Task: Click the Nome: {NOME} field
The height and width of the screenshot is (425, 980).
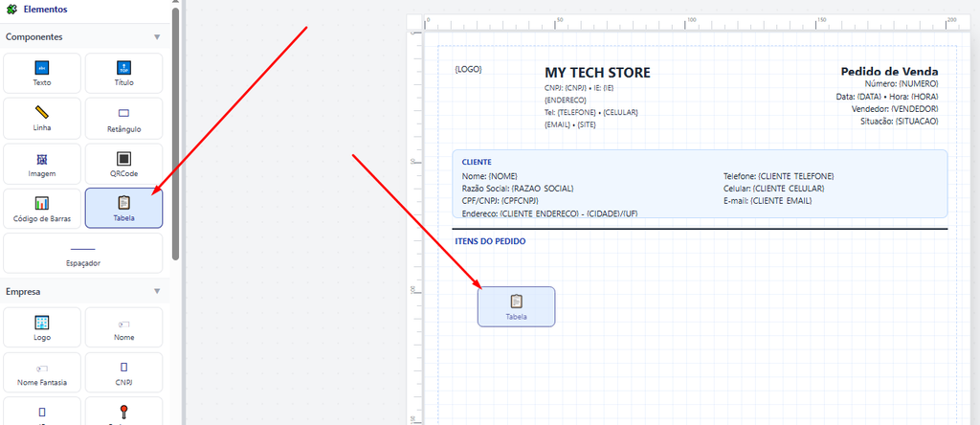Action: click(489, 176)
